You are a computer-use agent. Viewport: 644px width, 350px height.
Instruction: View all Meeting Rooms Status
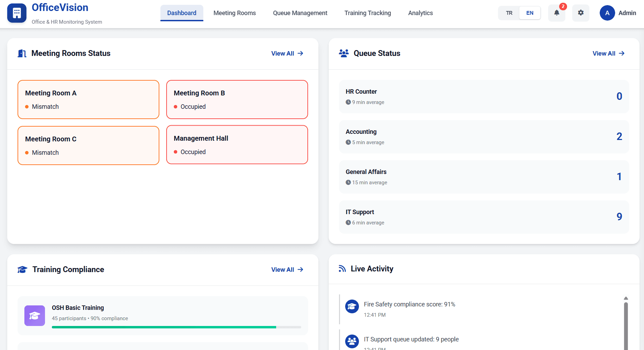click(287, 54)
